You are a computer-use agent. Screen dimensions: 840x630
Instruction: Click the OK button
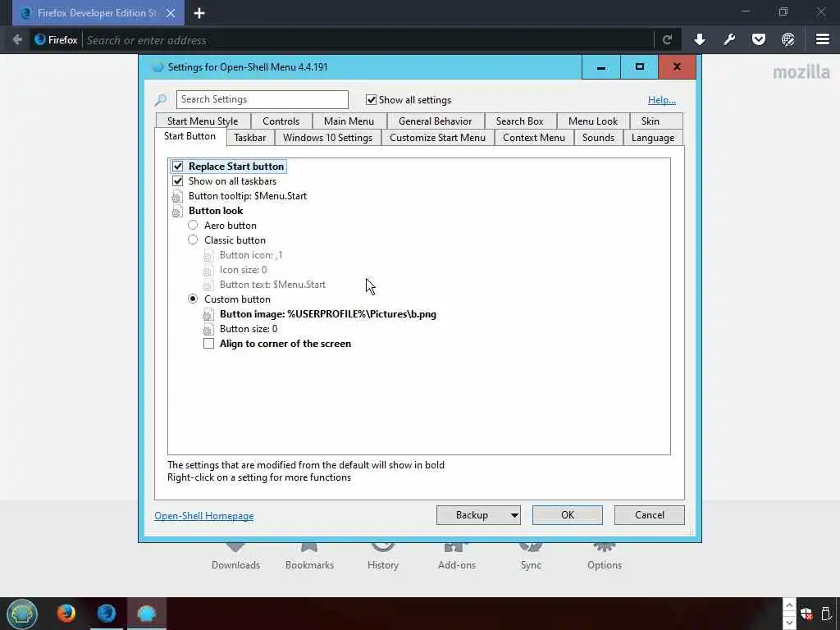[568, 515]
